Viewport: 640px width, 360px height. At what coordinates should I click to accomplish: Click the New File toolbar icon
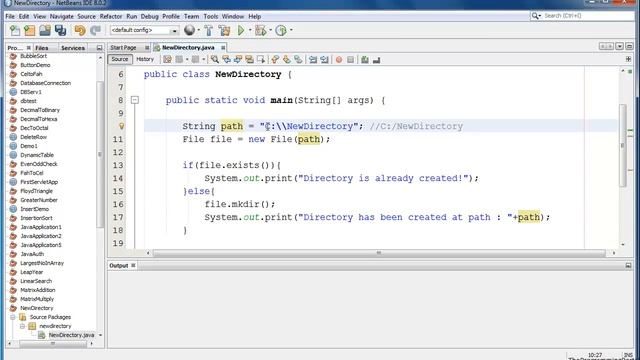pyautogui.click(x=15, y=30)
